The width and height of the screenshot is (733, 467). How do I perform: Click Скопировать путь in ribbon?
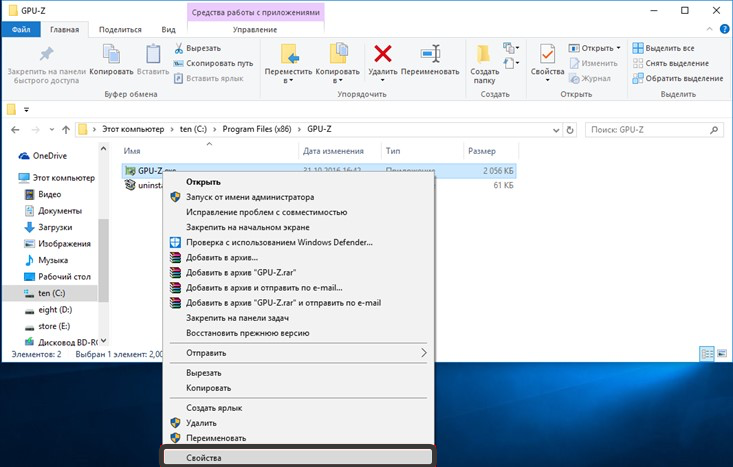(213, 63)
